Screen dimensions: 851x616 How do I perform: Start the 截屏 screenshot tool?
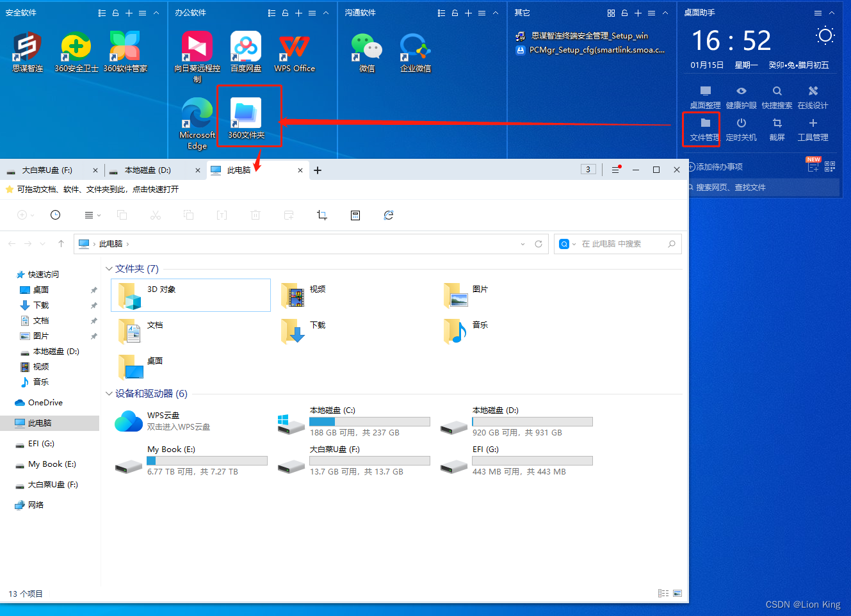(777, 129)
